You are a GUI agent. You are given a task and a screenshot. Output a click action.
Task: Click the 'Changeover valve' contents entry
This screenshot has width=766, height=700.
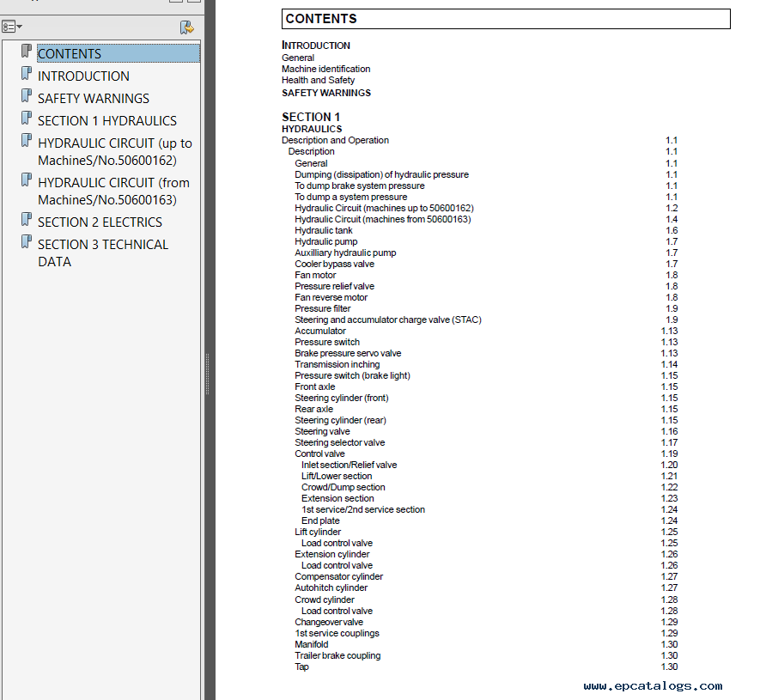329,623
